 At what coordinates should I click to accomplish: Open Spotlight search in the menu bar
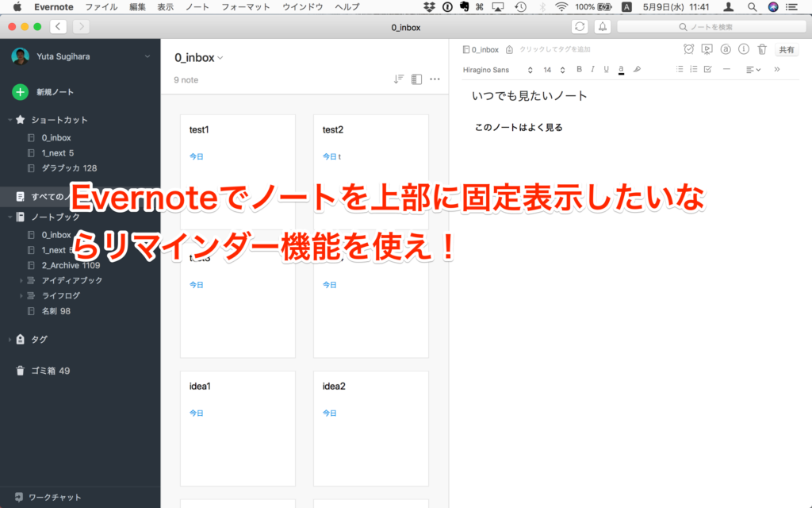(x=752, y=6)
